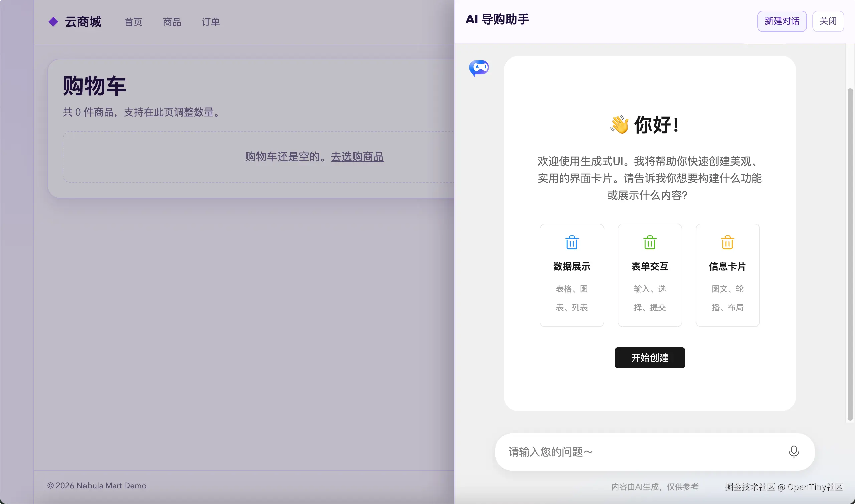Viewport: 855px width, 504px height.
Task: Select the 数据展示 card title
Action: 571,266
